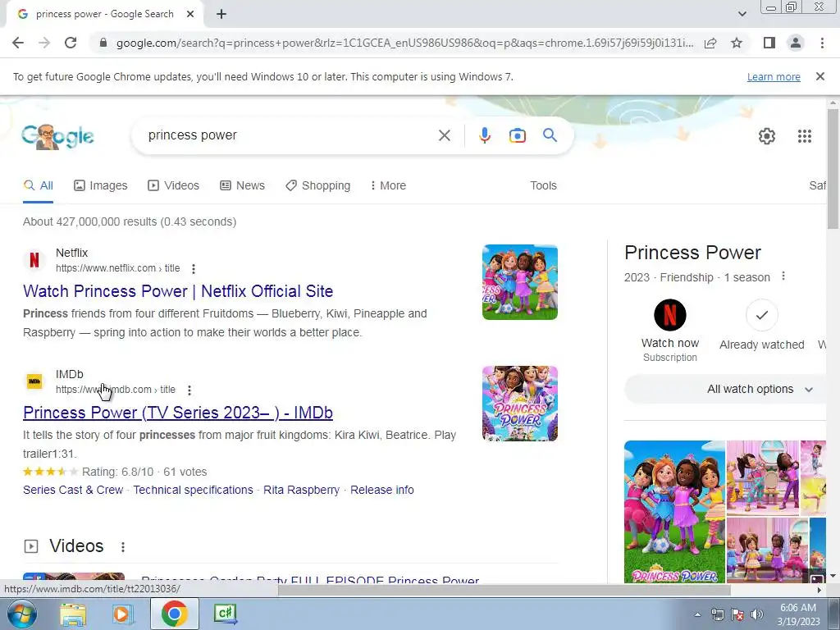Open the Chrome three-dot menu
The height and width of the screenshot is (630, 840).
[x=822, y=43]
